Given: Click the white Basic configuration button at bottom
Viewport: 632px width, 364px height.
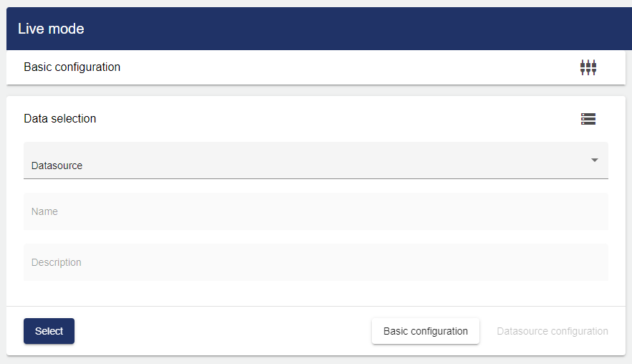Looking at the screenshot, I should (426, 331).
